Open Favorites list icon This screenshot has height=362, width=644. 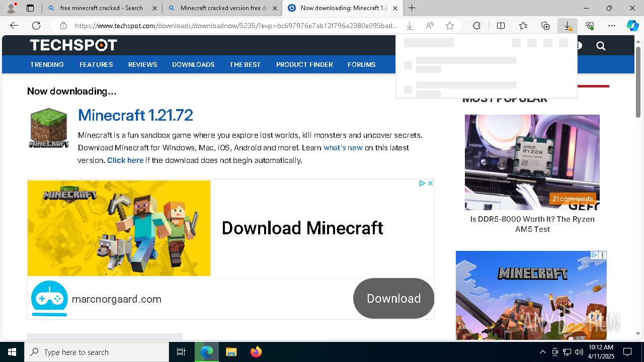523,26
